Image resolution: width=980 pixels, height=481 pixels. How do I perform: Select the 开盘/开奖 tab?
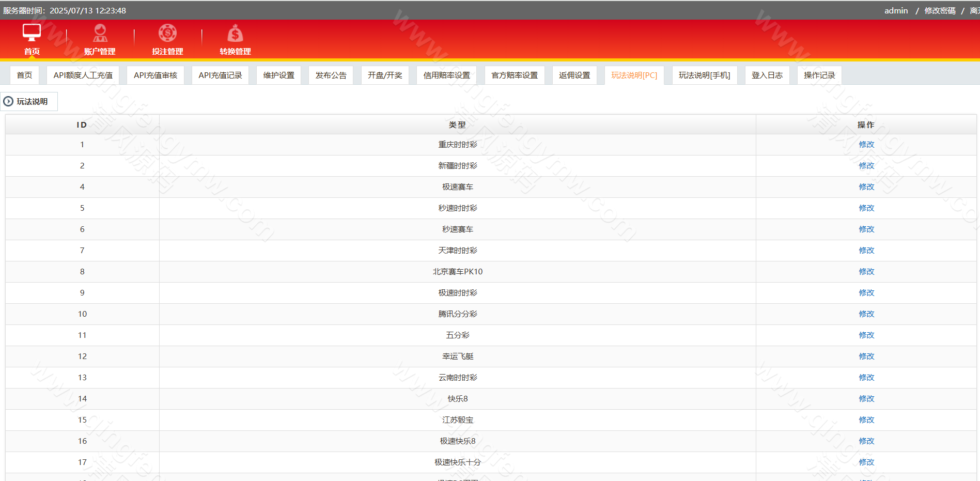tap(384, 75)
